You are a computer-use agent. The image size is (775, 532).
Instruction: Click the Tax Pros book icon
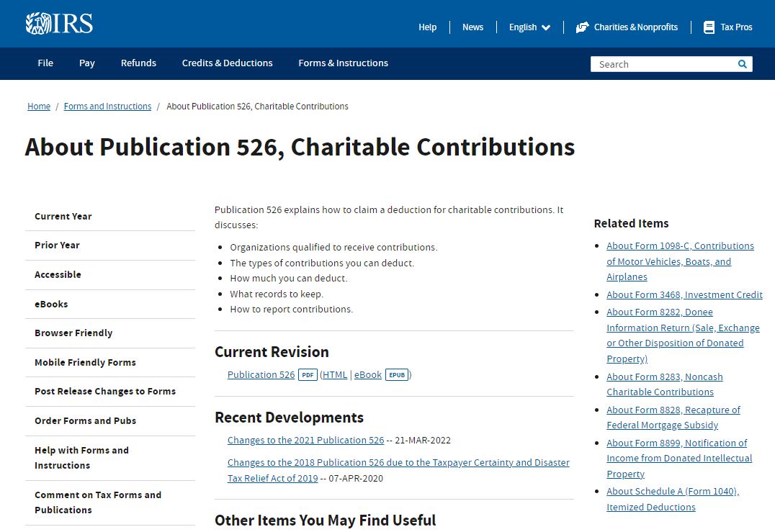point(709,27)
